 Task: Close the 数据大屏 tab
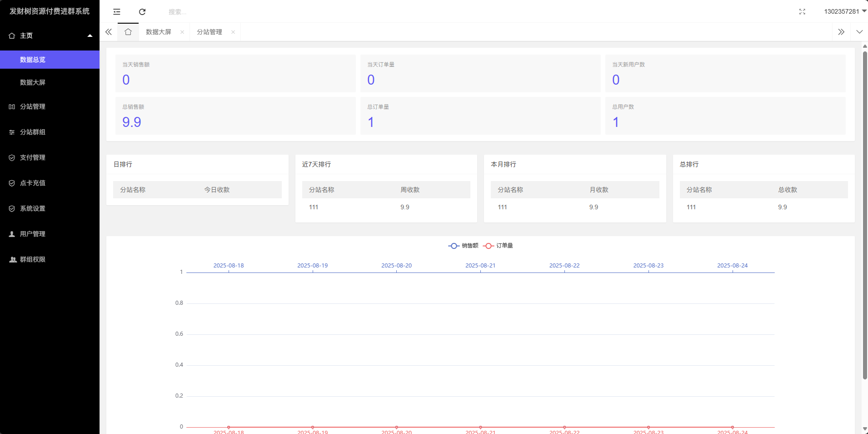(x=182, y=32)
